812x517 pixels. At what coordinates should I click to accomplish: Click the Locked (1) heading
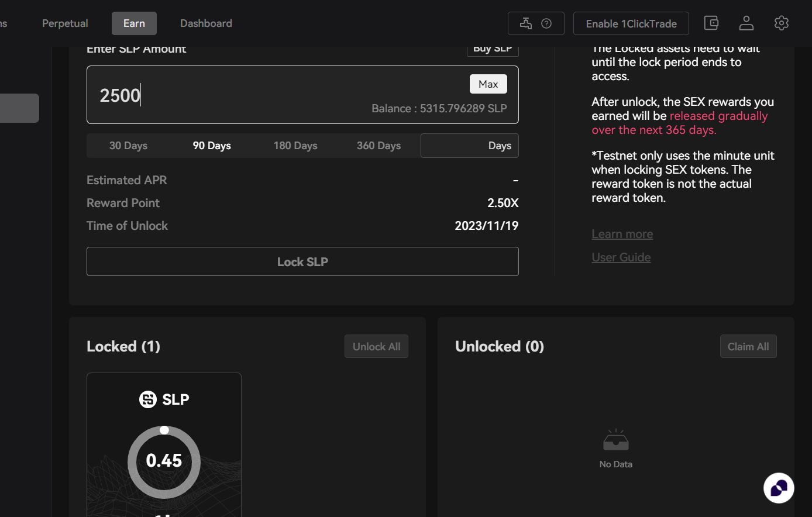coord(123,346)
